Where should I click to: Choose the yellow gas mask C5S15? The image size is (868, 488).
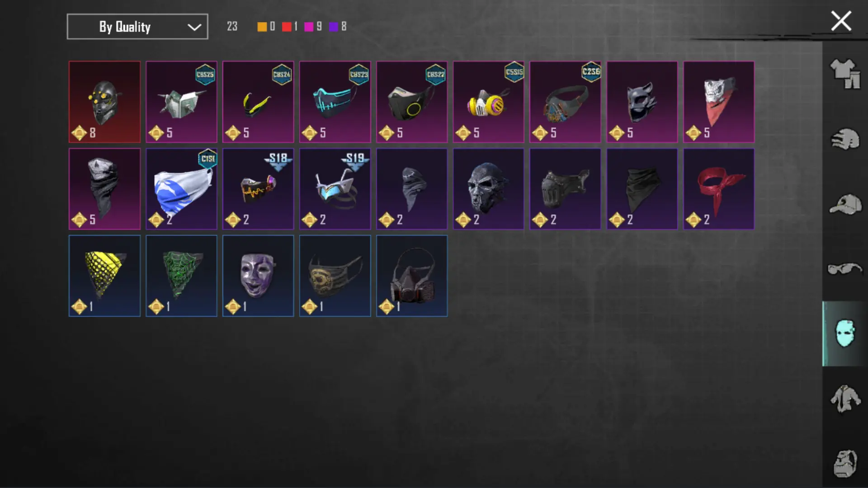489,102
